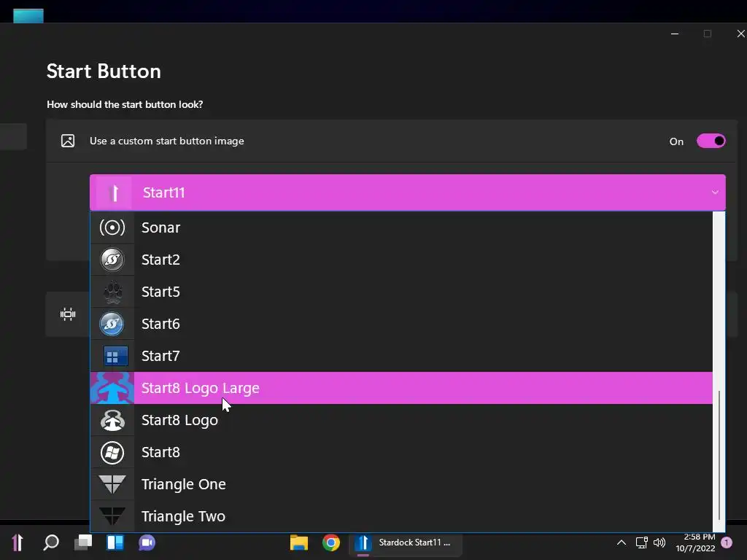747x560 pixels.
Task: Select the Start7 option label
Action: [160, 356]
